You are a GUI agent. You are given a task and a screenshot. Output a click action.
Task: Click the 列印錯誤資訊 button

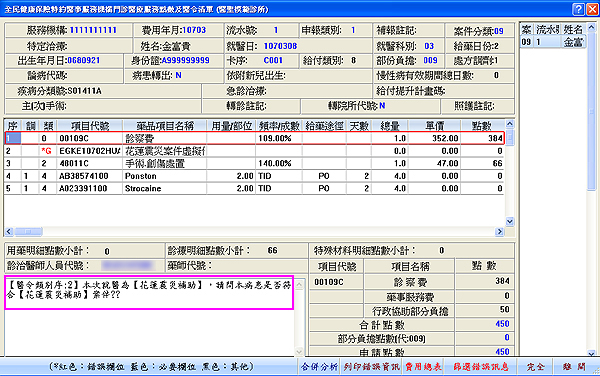click(x=371, y=367)
